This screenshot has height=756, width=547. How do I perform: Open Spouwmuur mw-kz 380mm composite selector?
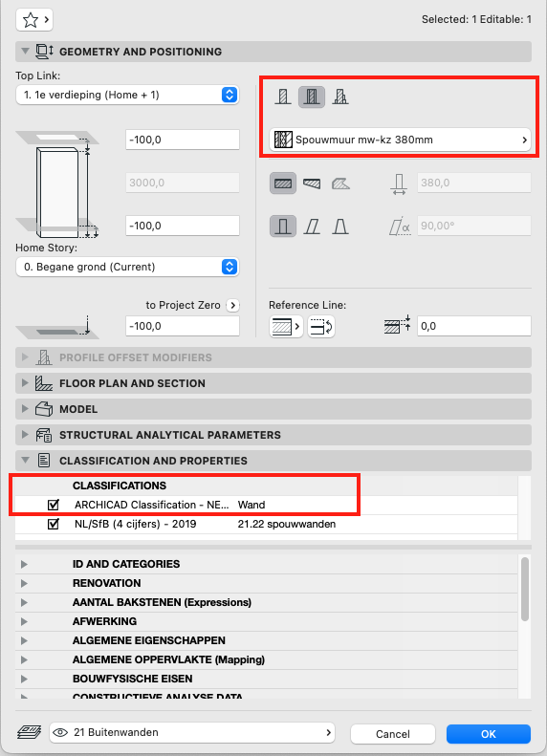pyautogui.click(x=401, y=140)
